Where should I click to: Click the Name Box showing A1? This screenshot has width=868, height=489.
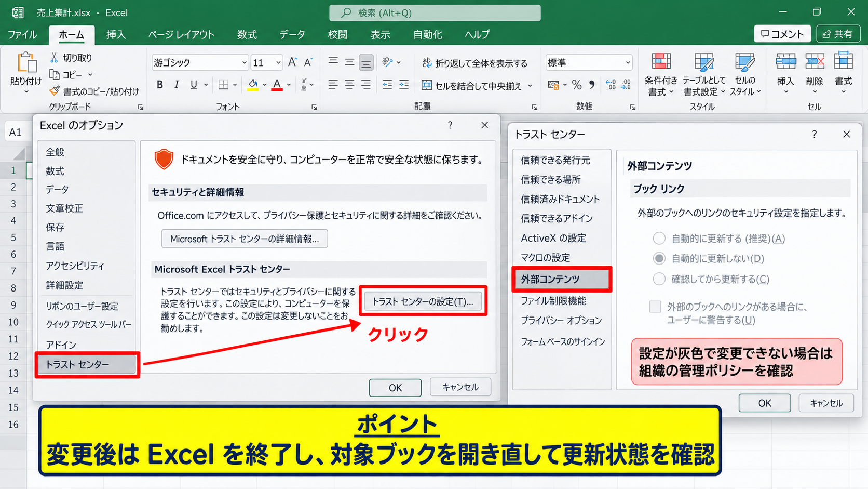coord(17,132)
